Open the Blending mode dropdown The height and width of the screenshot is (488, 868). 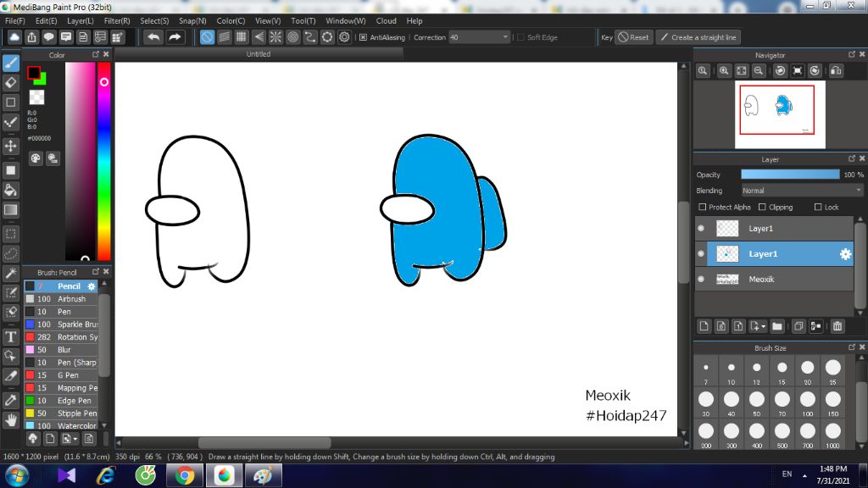point(802,191)
